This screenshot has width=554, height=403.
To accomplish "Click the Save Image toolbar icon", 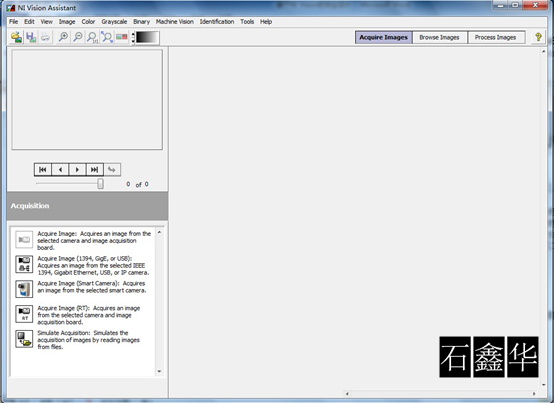I will [x=31, y=37].
